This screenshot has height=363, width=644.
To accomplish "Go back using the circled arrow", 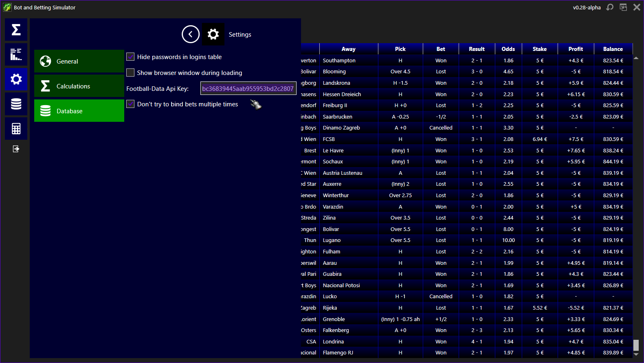I will (191, 34).
